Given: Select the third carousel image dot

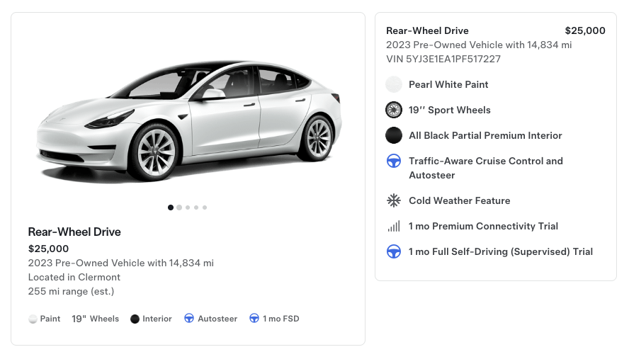Looking at the screenshot, I should pyautogui.click(x=188, y=207).
